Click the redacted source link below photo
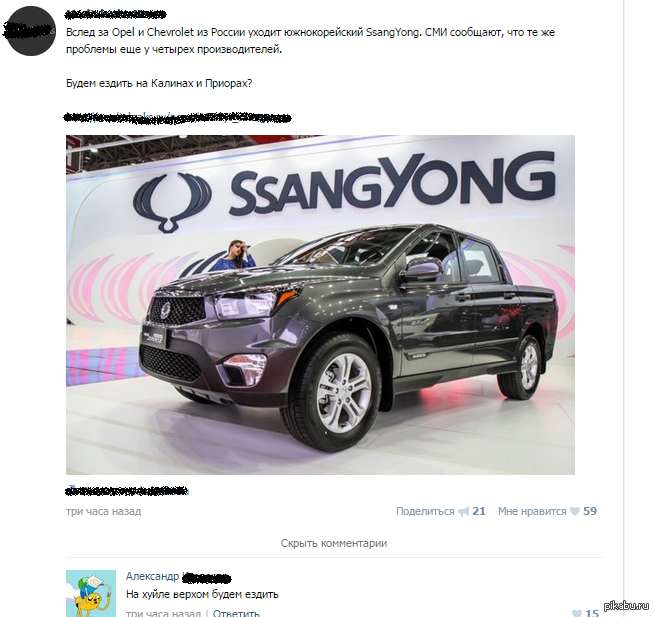 tap(127, 491)
